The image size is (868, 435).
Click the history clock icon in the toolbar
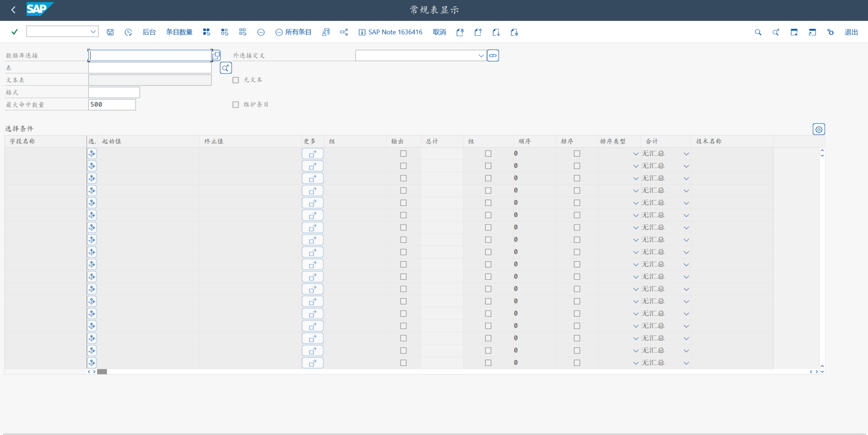pos(128,32)
